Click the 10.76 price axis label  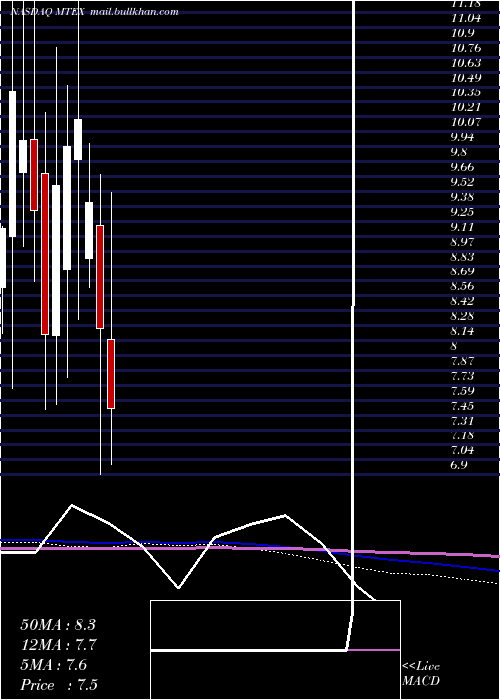466,48
